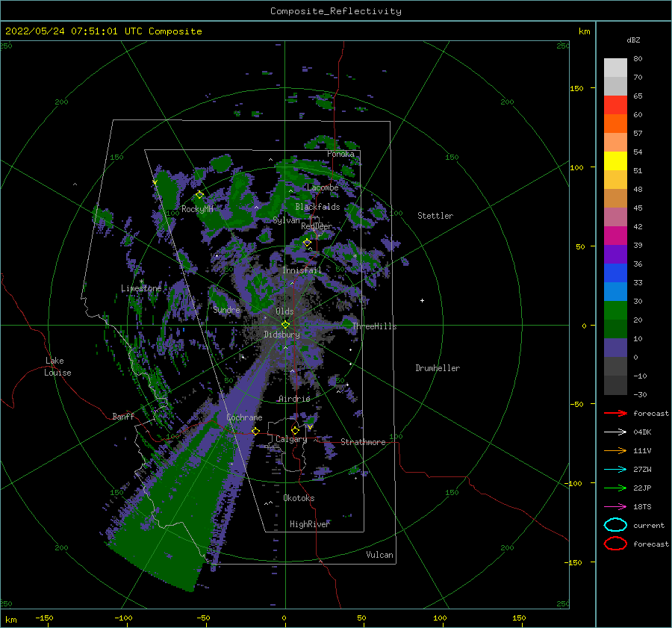Screen dimensions: 672x628
Task: Click the 36 dBZ purple color swatch
Action: (x=615, y=254)
